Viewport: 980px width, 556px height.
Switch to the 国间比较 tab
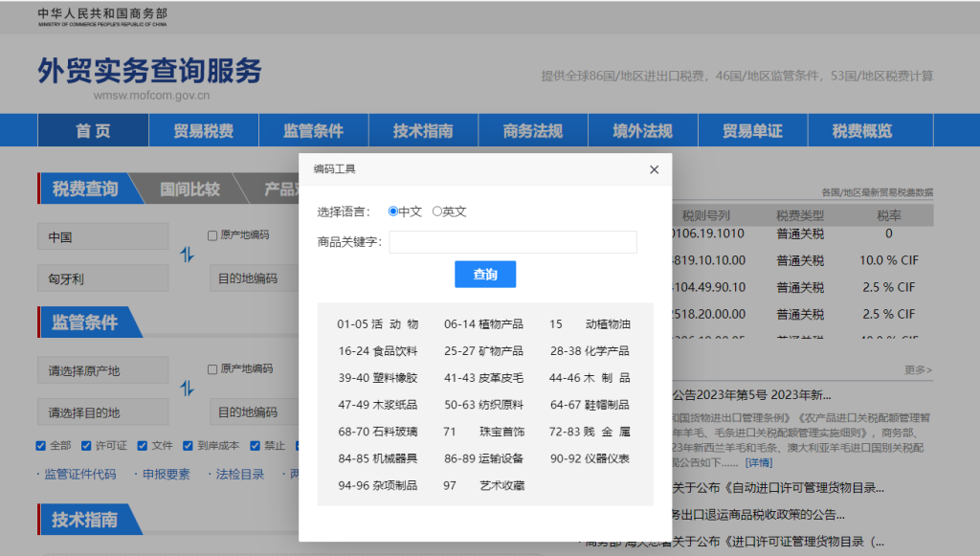point(190,189)
